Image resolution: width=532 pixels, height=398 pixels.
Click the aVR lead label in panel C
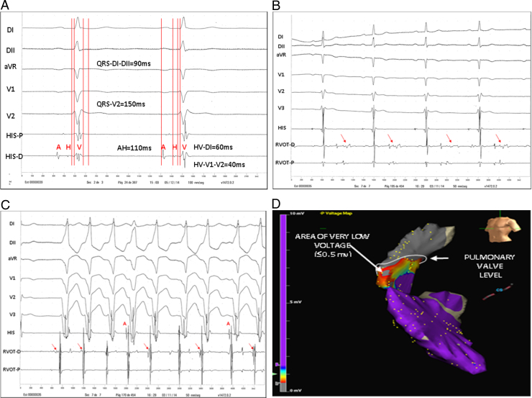coord(12,259)
